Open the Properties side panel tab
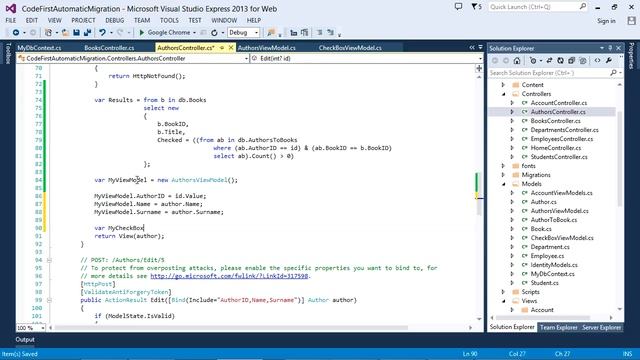 point(631,56)
